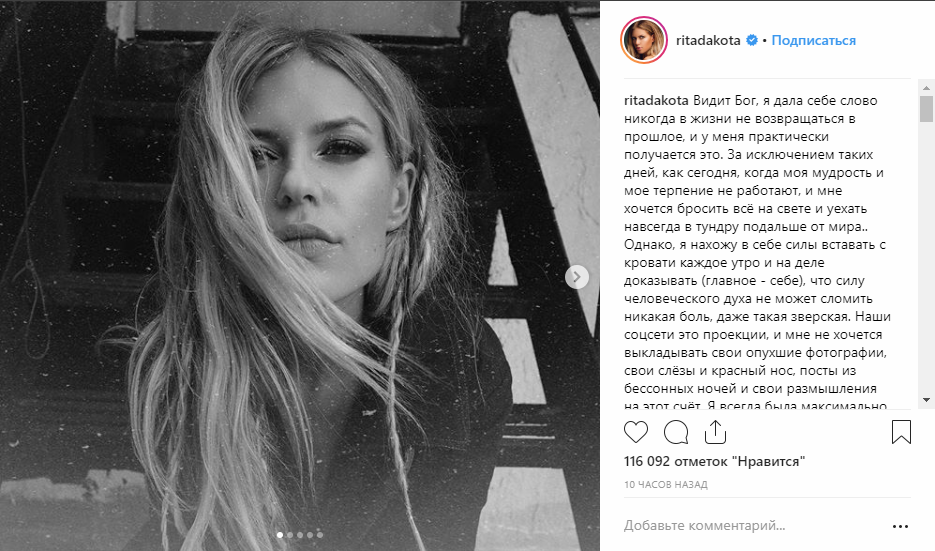This screenshot has width=935, height=551.
Task: Save post with bookmark icon
Action: pyautogui.click(x=901, y=432)
